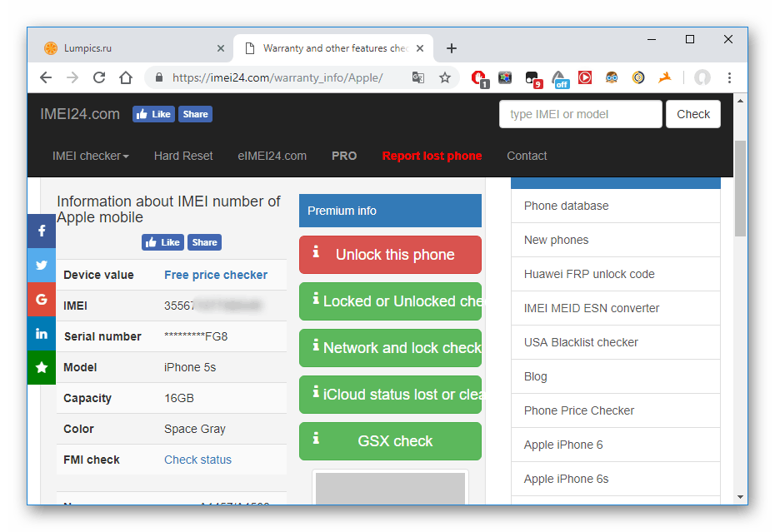Open USA Blacklist checker link
This screenshot has height=532, width=775.
(616, 342)
